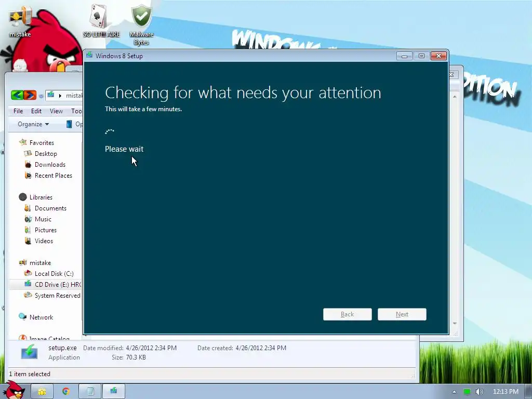This screenshot has height=399, width=532.
Task: Open the Documents library
Action: tap(50, 208)
